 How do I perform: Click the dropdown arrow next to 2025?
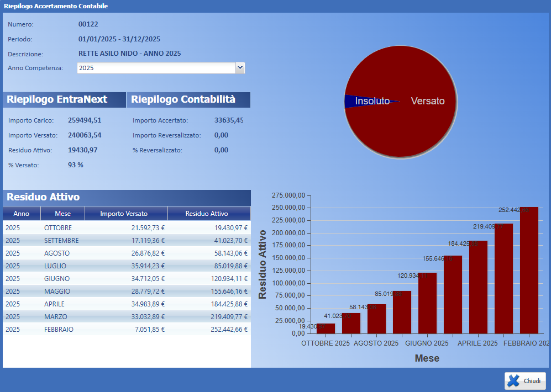239,67
